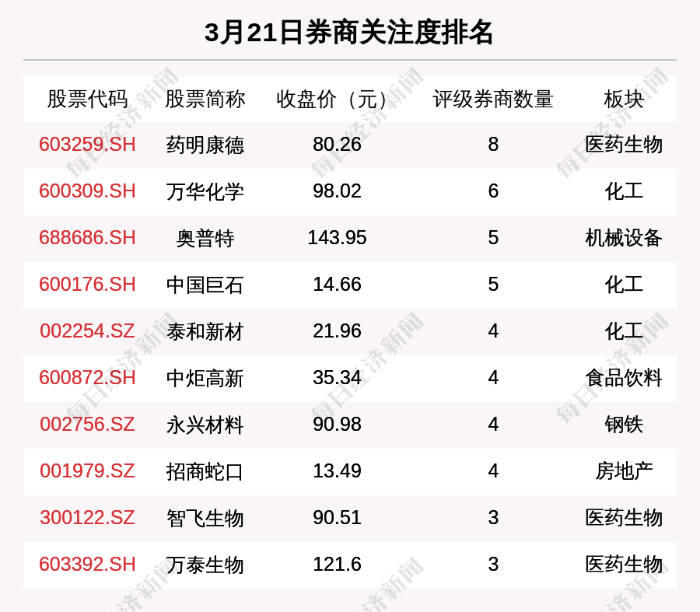
Task: Open stock code 600309.SH
Action: coord(87,191)
